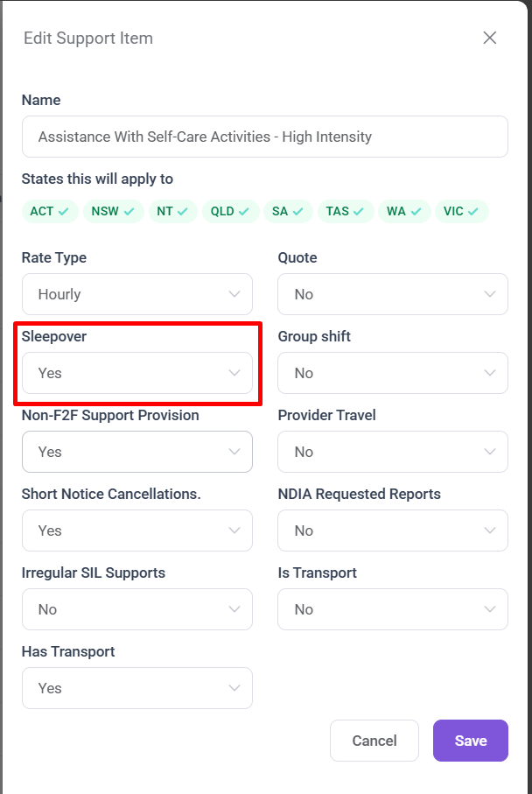Image resolution: width=532 pixels, height=794 pixels.
Task: Deselect the VIC state chip
Action: coord(461,211)
